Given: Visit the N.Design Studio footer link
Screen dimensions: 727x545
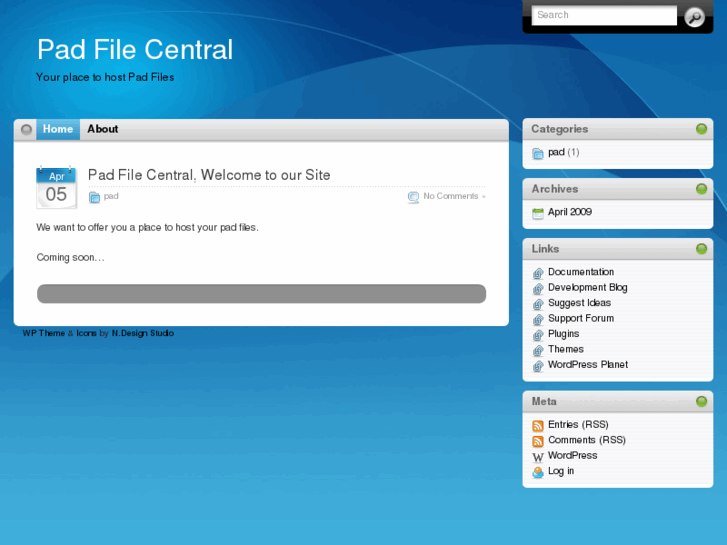Looking at the screenshot, I should coord(143,333).
